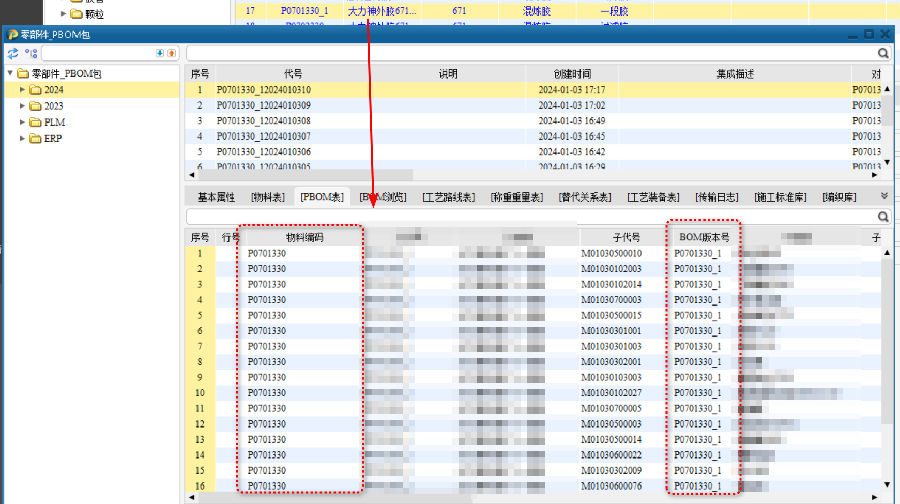Sort by 物料编码 column header
900x504 pixels.
tap(304, 237)
